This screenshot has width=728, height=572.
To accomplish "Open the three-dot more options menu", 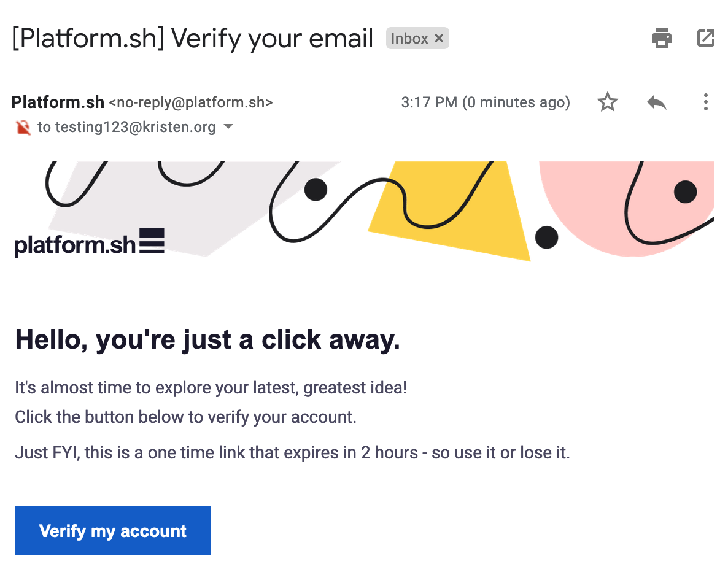I will click(705, 102).
